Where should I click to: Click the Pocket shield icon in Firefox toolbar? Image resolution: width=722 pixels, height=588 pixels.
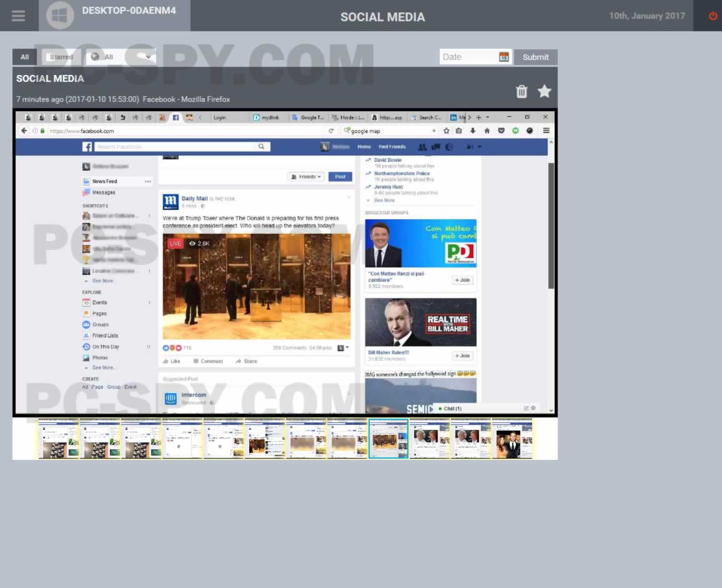tap(502, 131)
